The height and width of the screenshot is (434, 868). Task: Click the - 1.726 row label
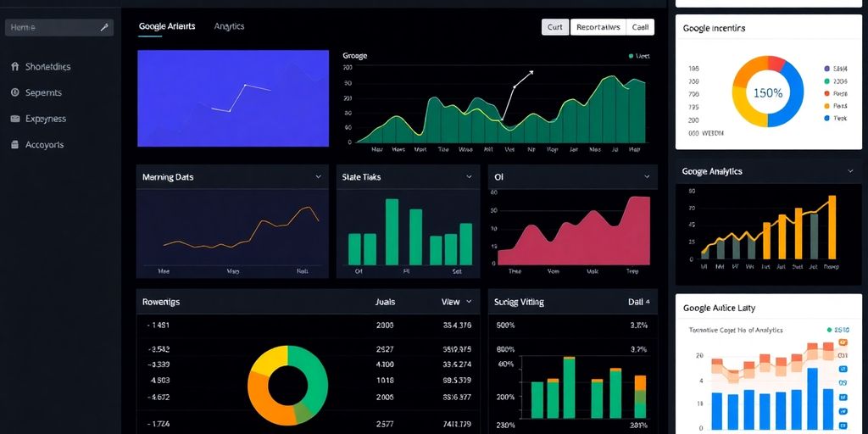159,424
